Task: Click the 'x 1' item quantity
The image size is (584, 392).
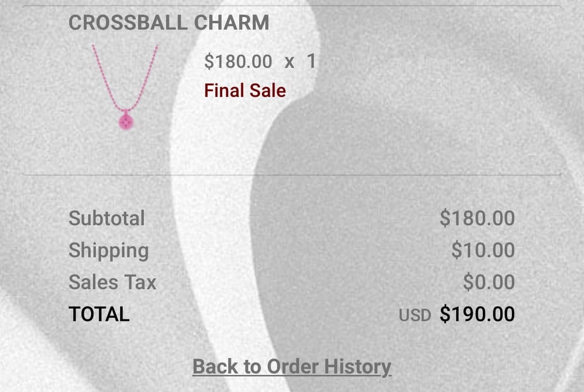Action: click(x=300, y=62)
